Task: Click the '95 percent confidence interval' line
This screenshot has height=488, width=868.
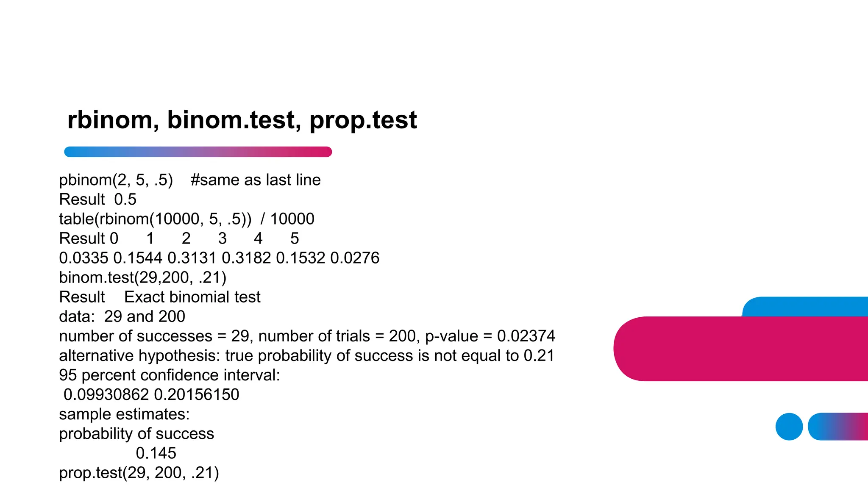Action: click(x=170, y=375)
